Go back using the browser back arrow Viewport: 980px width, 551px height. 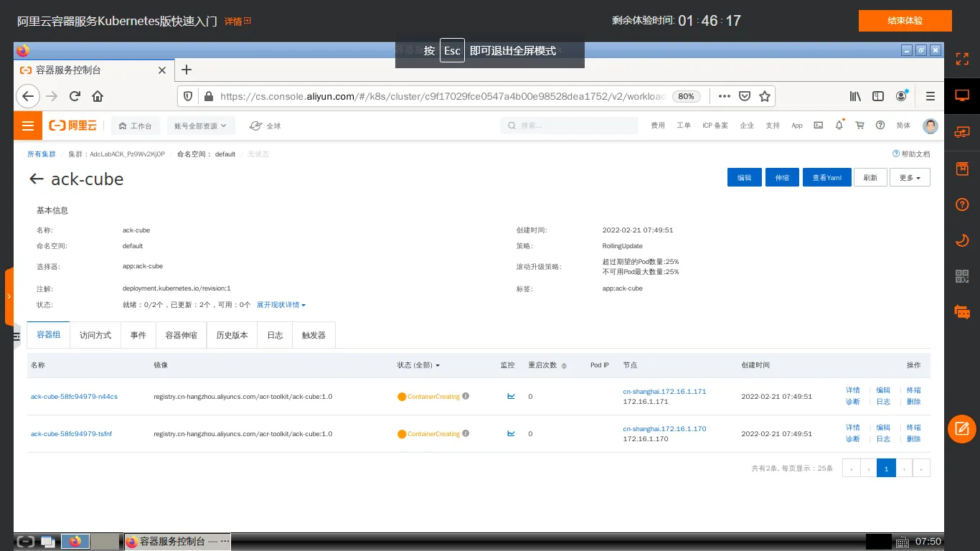pos(27,96)
